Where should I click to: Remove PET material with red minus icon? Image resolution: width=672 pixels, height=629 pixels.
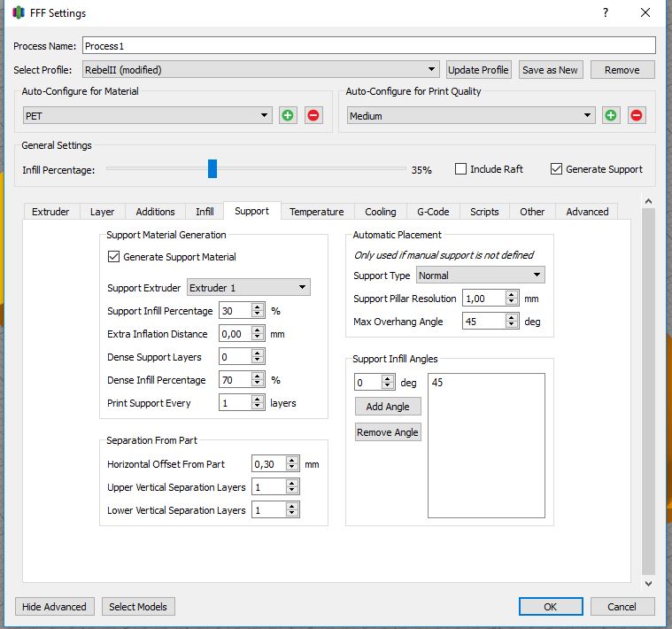pos(313,115)
